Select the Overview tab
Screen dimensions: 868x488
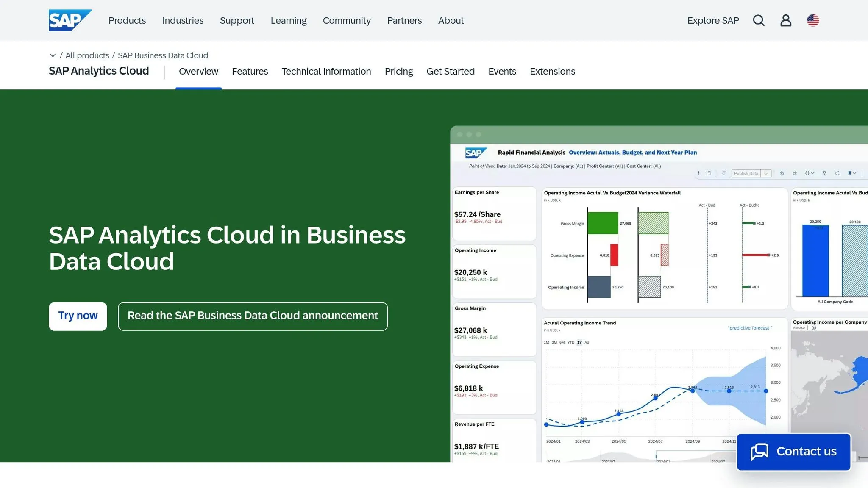[198, 71]
